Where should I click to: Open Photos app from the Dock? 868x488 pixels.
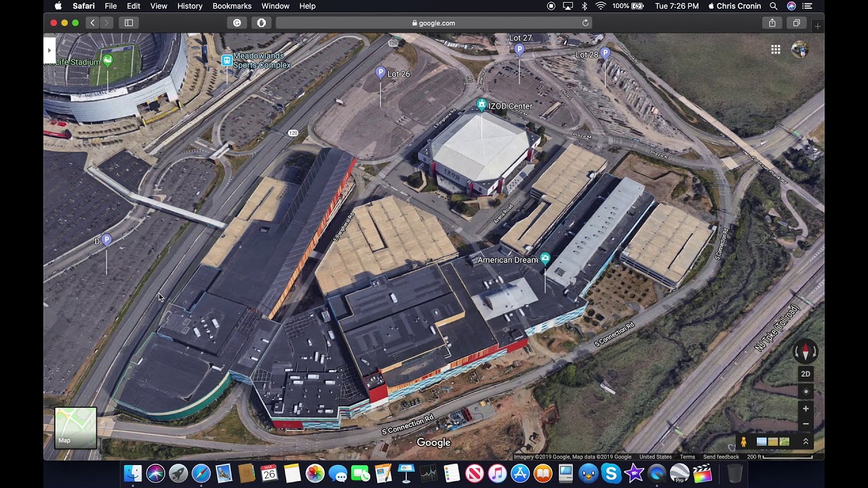coord(315,473)
